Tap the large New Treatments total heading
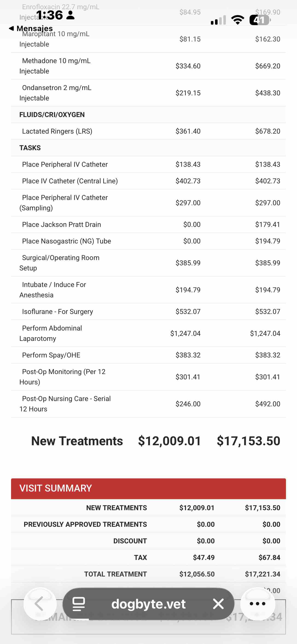The height and width of the screenshot is (644, 297). point(77,441)
